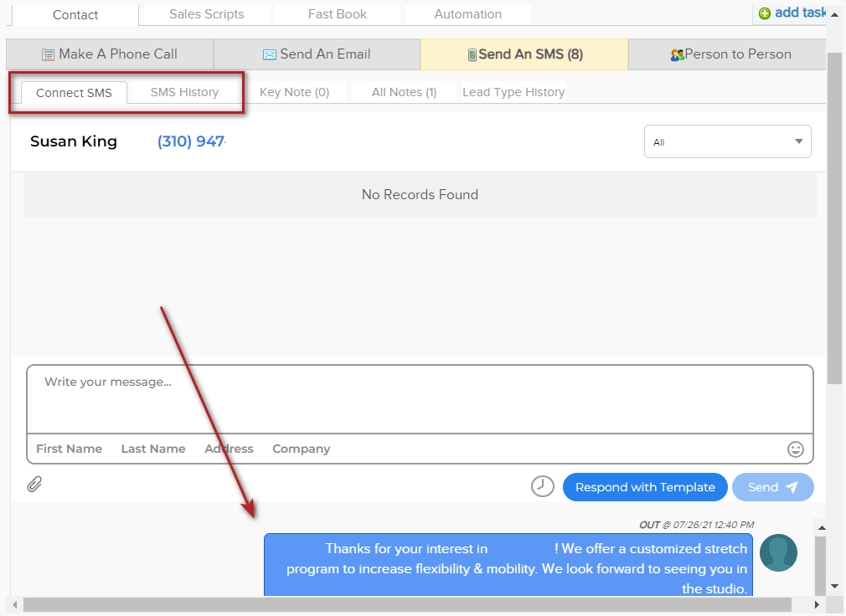Click the green plus icon beside add task
This screenshot has width=846, height=616.
764,13
